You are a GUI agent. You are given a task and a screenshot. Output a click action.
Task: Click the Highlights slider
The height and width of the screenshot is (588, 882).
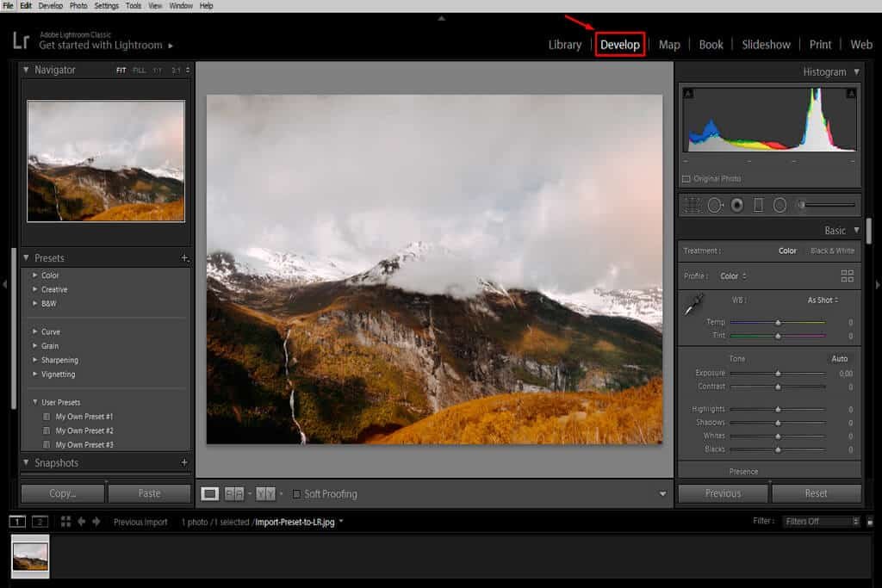click(x=778, y=409)
